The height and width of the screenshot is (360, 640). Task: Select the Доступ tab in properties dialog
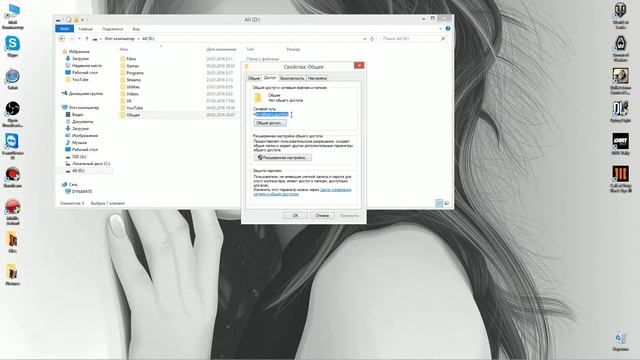pos(270,78)
